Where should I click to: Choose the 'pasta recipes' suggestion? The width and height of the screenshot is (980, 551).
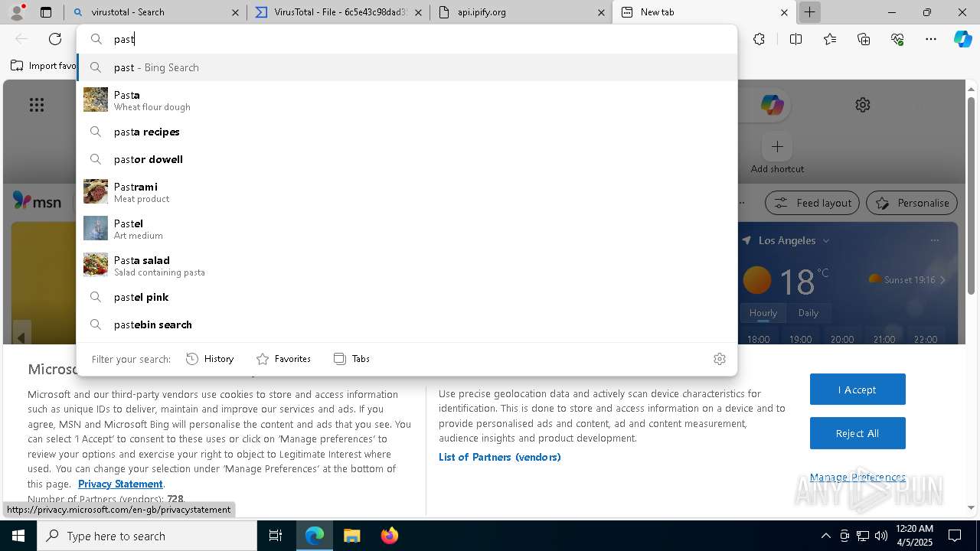(x=407, y=132)
